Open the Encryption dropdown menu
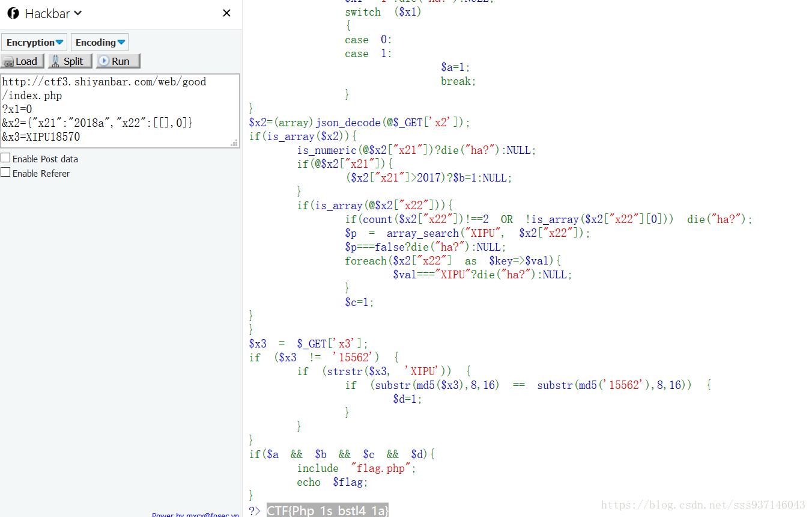The height and width of the screenshot is (517, 812). 34,42
